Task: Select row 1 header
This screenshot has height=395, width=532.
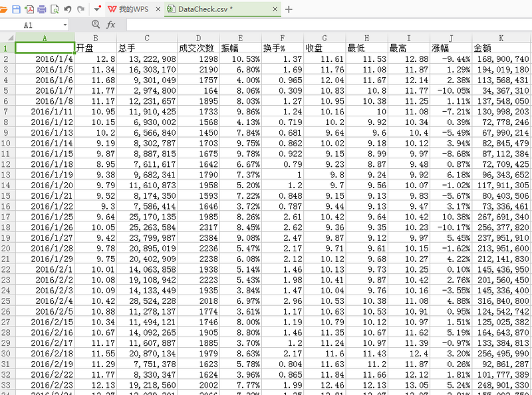Action: coord(7,48)
